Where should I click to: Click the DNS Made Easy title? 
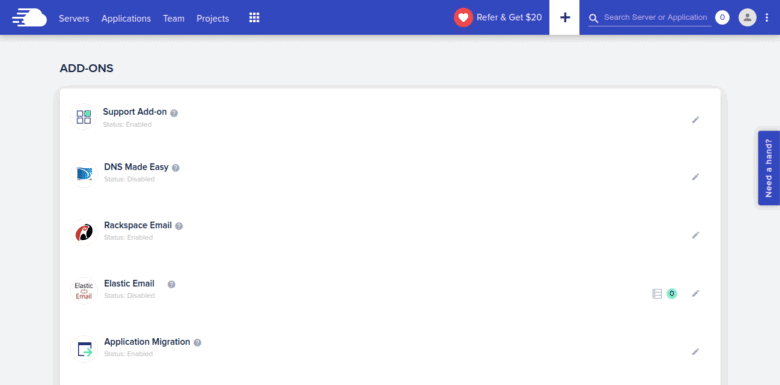click(136, 167)
